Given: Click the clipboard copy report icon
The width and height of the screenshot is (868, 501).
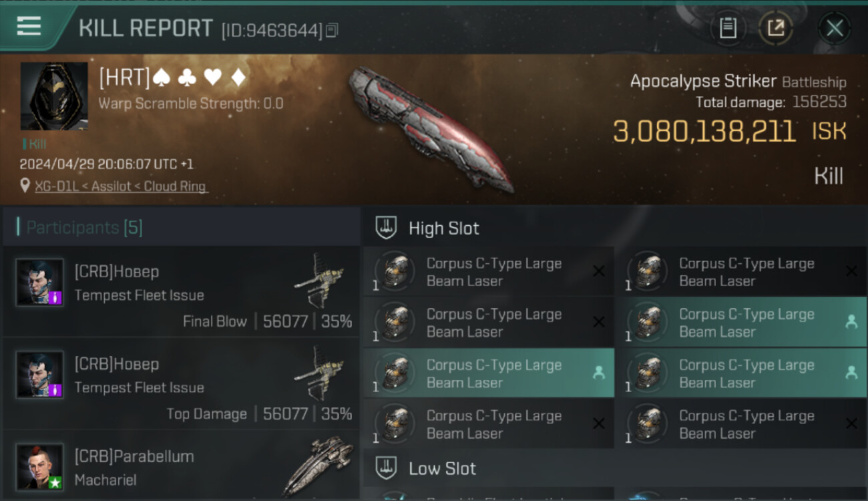Looking at the screenshot, I should pos(728,28).
